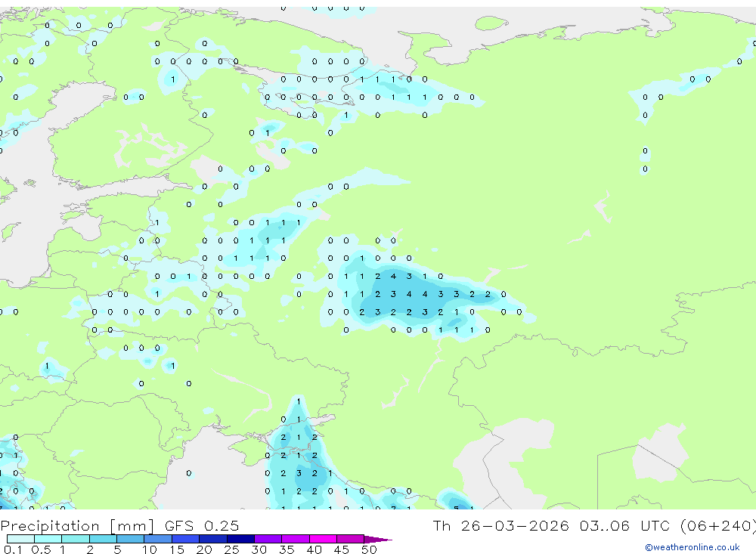The height and width of the screenshot is (554, 756).
Task: Select the '10' legend scale label
Action: 150,549
